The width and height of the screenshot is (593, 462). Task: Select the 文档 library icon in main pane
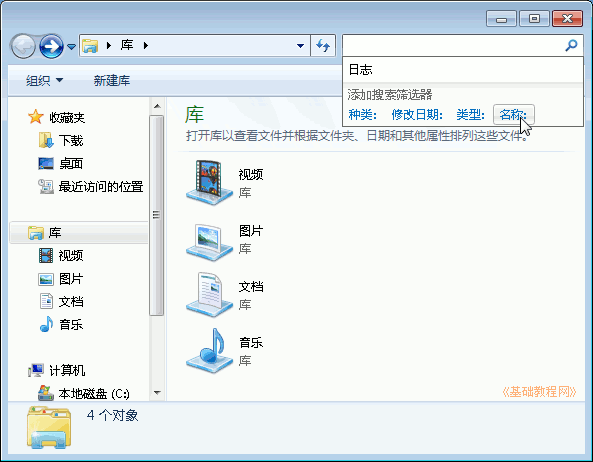[209, 294]
